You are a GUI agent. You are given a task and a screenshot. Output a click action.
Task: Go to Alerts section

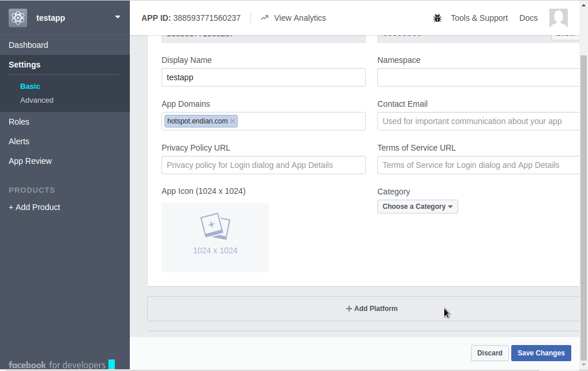(x=19, y=141)
